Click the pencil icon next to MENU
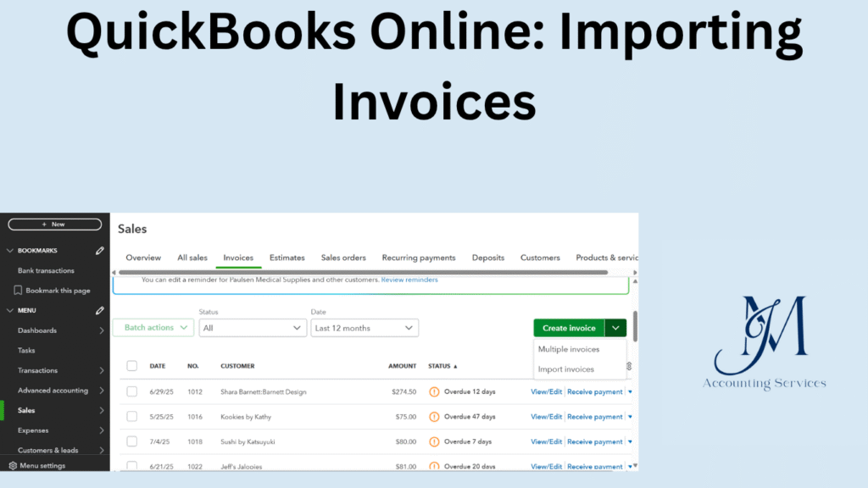The height and width of the screenshot is (488, 868). click(x=100, y=310)
